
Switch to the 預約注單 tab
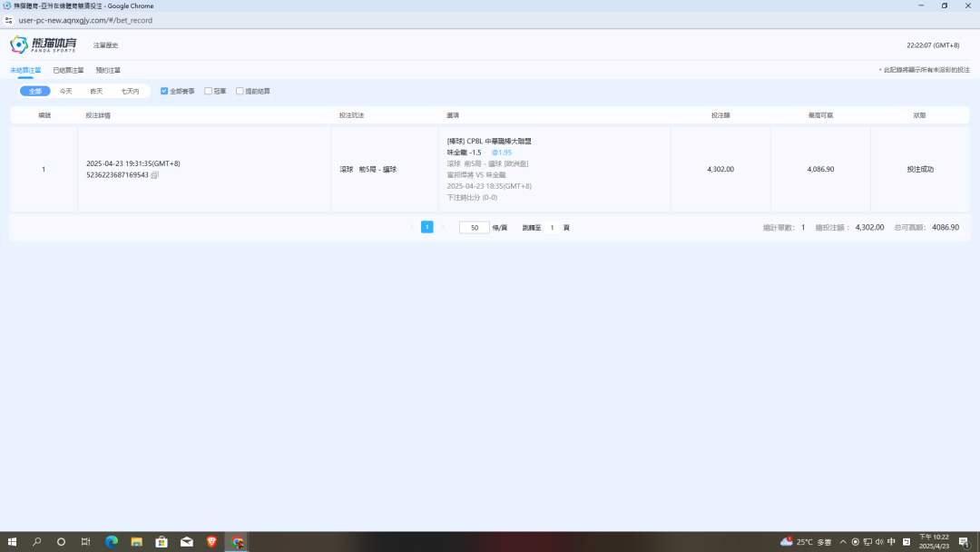click(x=108, y=70)
